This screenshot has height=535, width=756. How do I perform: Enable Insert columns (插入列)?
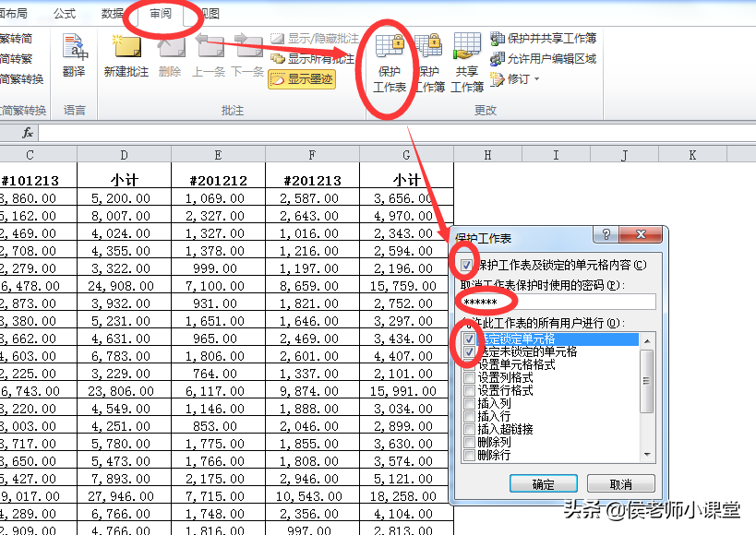click(469, 403)
